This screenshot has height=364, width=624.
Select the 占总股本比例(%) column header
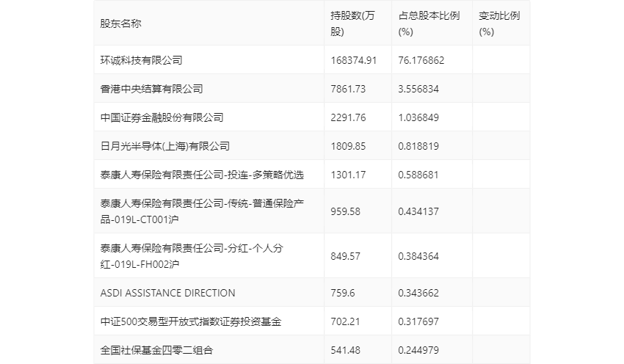point(429,23)
